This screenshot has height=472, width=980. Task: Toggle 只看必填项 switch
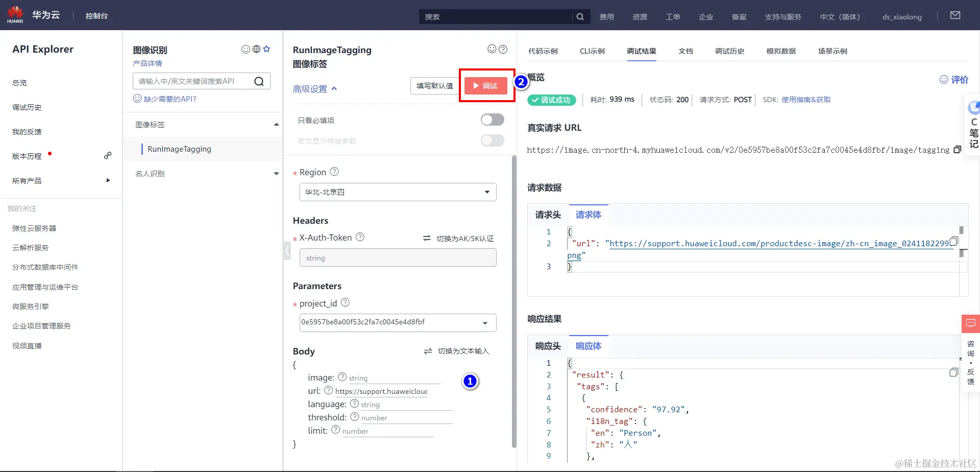click(x=493, y=120)
